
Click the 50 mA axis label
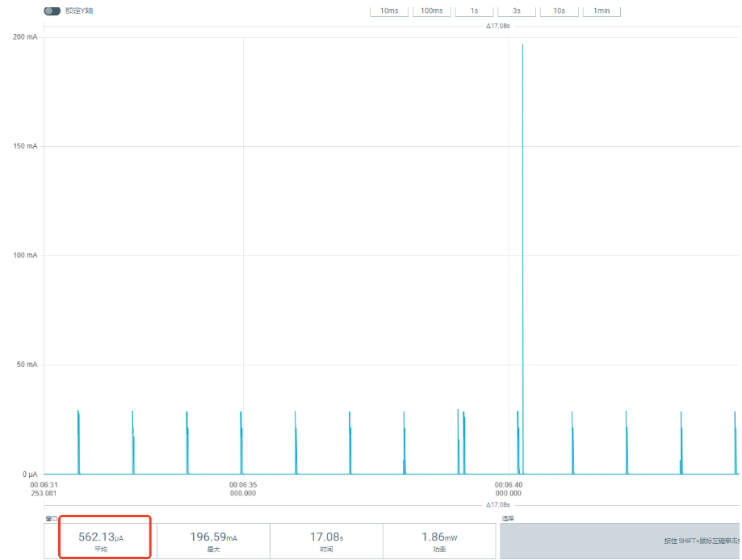(x=27, y=365)
